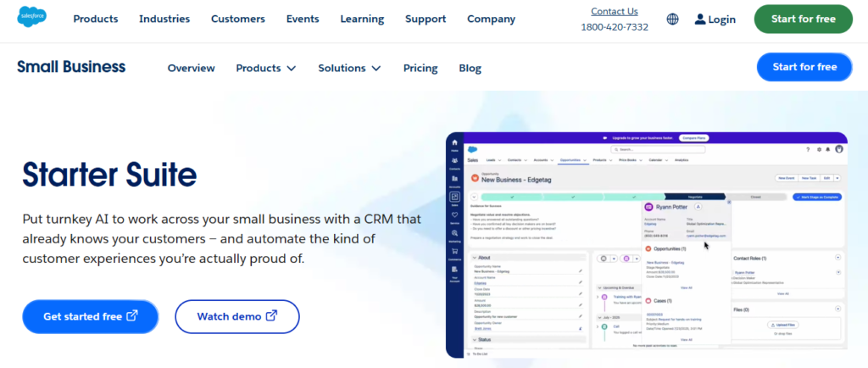Click the Login user icon
The width and height of the screenshot is (868, 368).
pos(700,20)
